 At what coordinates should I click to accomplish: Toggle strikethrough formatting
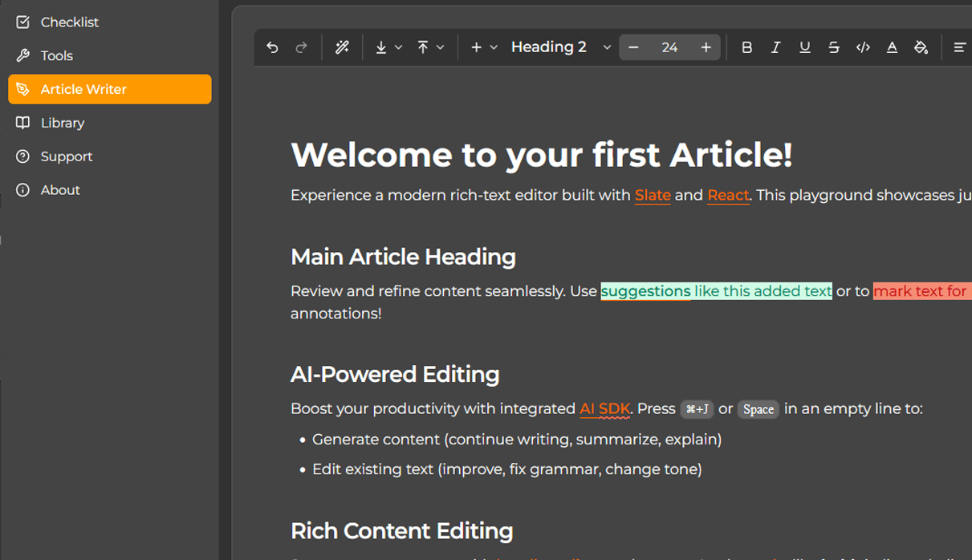click(833, 47)
